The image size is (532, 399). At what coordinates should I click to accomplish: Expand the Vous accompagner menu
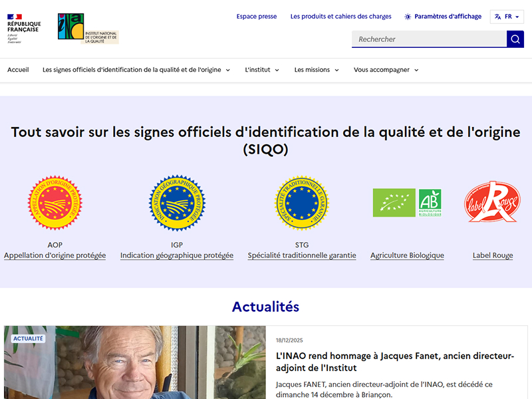pos(386,70)
